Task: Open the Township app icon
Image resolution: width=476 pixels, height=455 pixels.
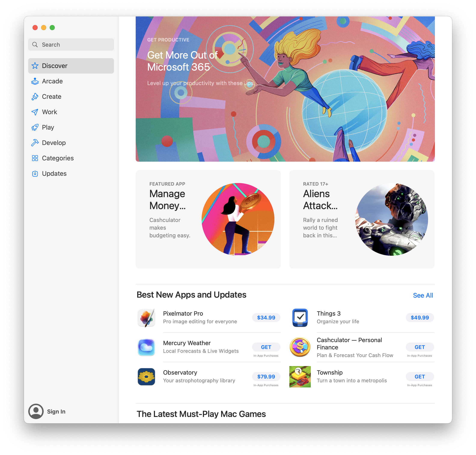Action: 300,377
